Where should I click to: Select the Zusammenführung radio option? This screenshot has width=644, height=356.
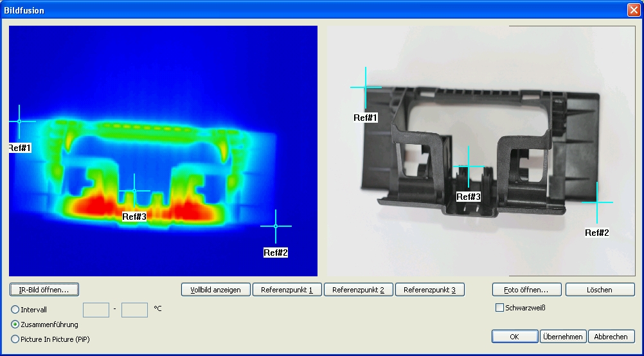(15, 325)
